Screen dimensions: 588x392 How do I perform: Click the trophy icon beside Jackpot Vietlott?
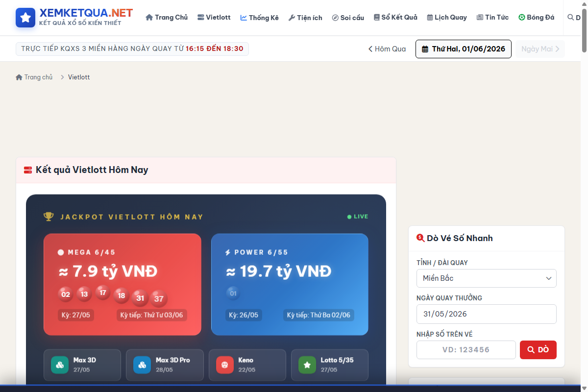pyautogui.click(x=48, y=217)
